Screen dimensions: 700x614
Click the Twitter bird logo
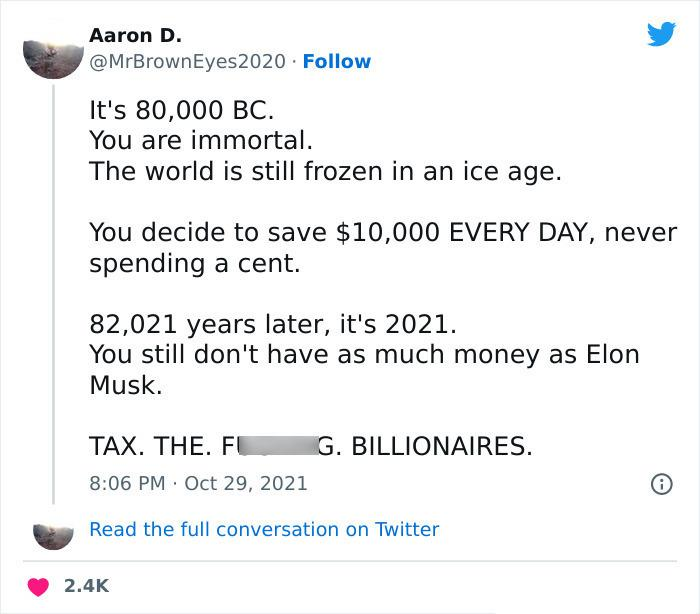[x=661, y=33]
